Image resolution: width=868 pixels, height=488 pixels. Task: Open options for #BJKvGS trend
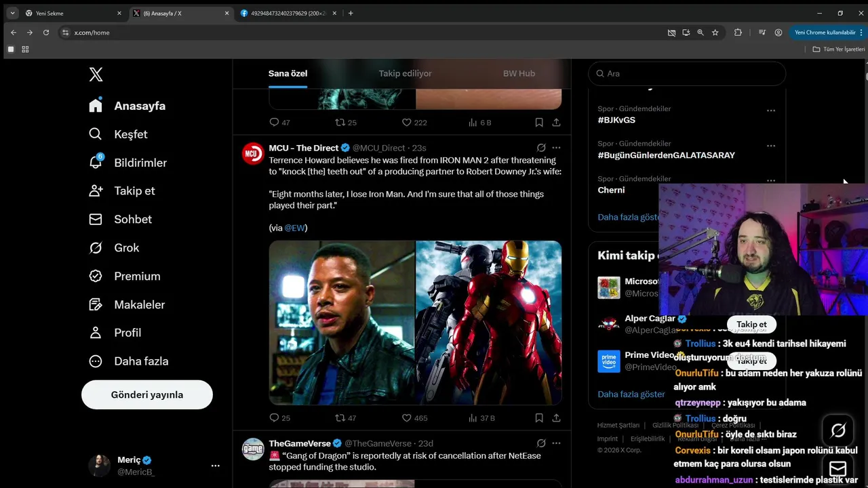(771, 110)
